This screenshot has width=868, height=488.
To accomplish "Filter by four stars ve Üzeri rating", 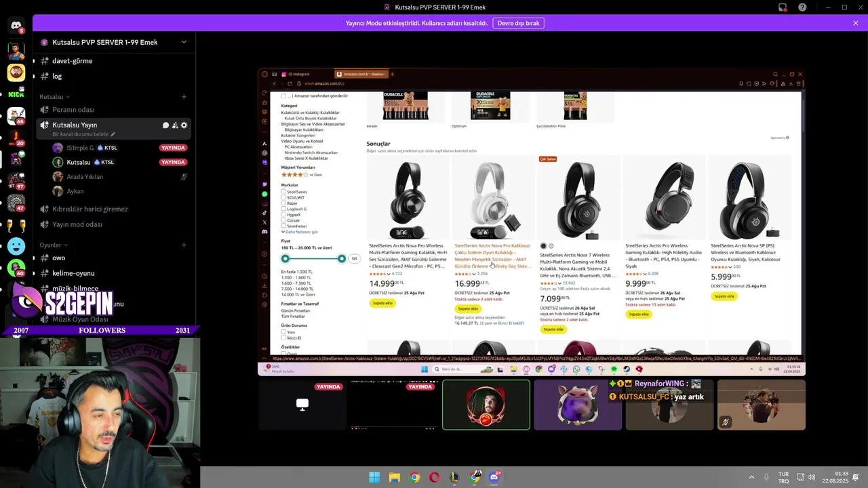I will [302, 175].
